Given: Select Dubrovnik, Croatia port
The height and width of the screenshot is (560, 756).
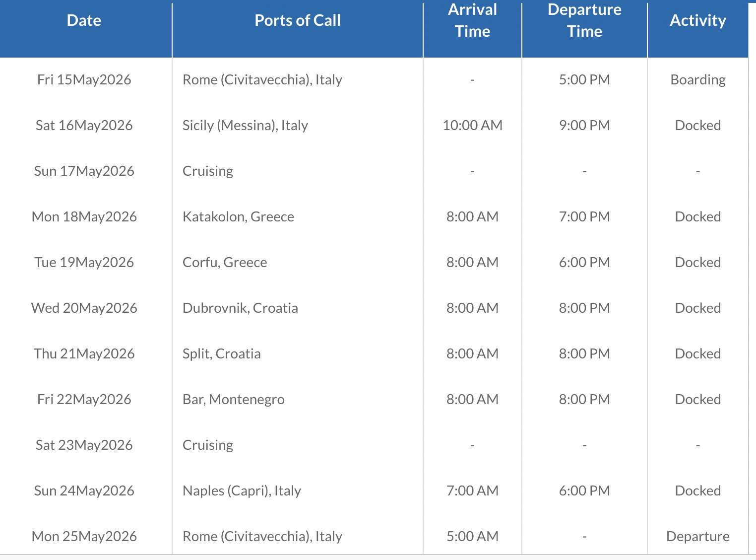Looking at the screenshot, I should [x=240, y=308].
